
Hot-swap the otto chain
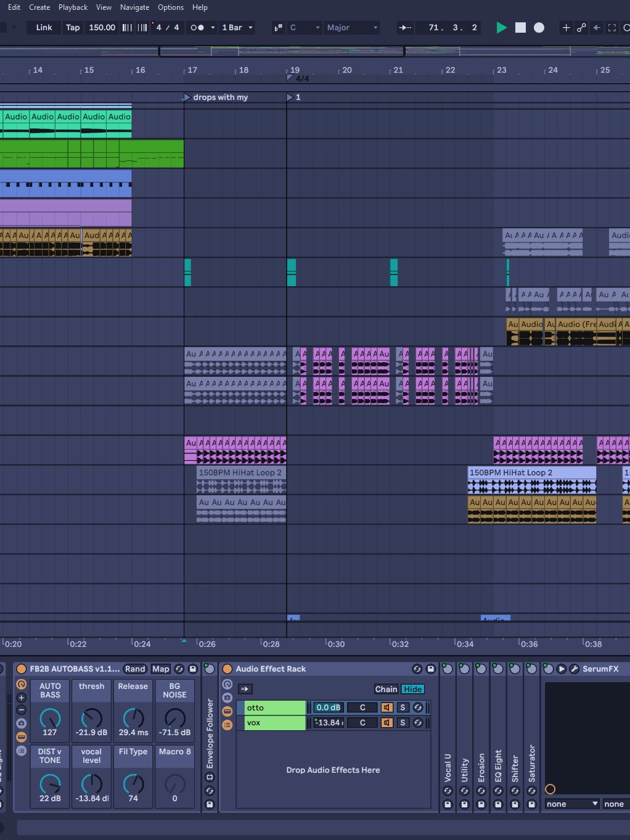[417, 707]
